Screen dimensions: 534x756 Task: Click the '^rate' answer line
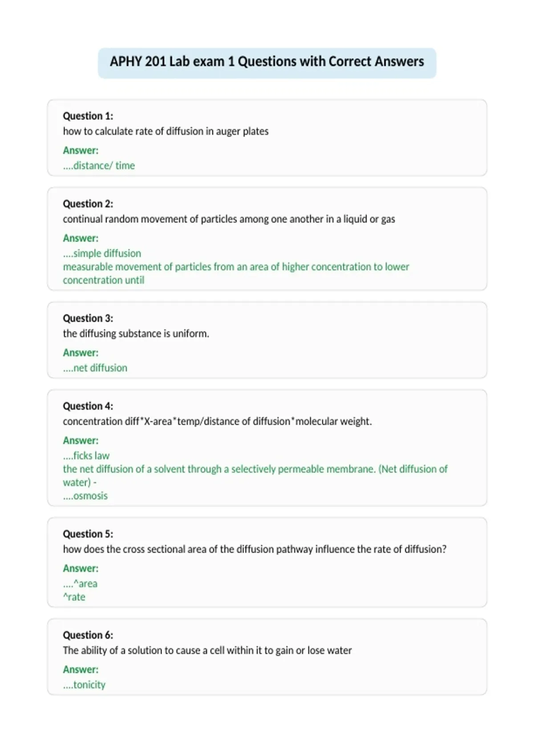(x=74, y=597)
